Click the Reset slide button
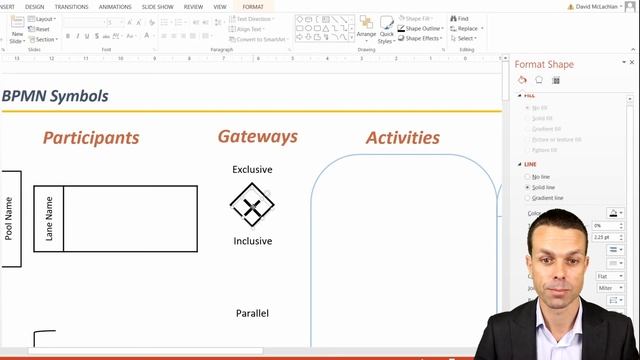 39,29
